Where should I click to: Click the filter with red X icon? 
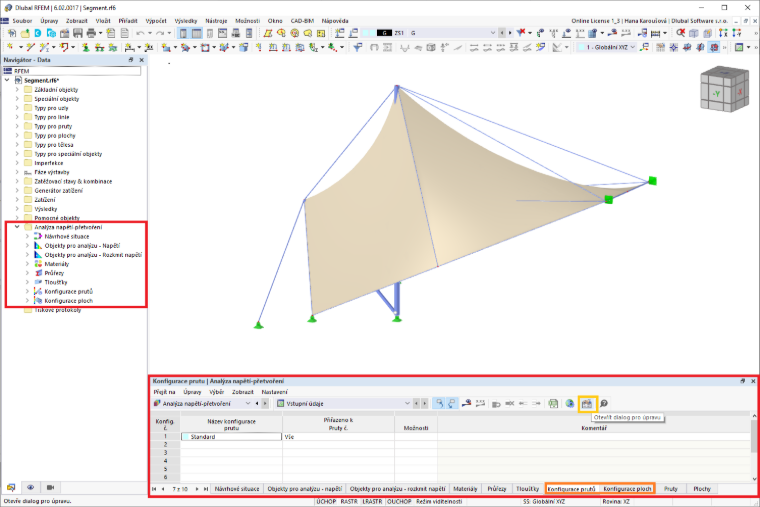click(x=521, y=33)
